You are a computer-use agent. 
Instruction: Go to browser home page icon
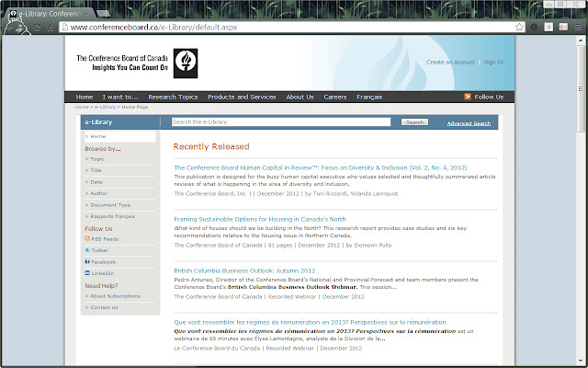coord(50,28)
